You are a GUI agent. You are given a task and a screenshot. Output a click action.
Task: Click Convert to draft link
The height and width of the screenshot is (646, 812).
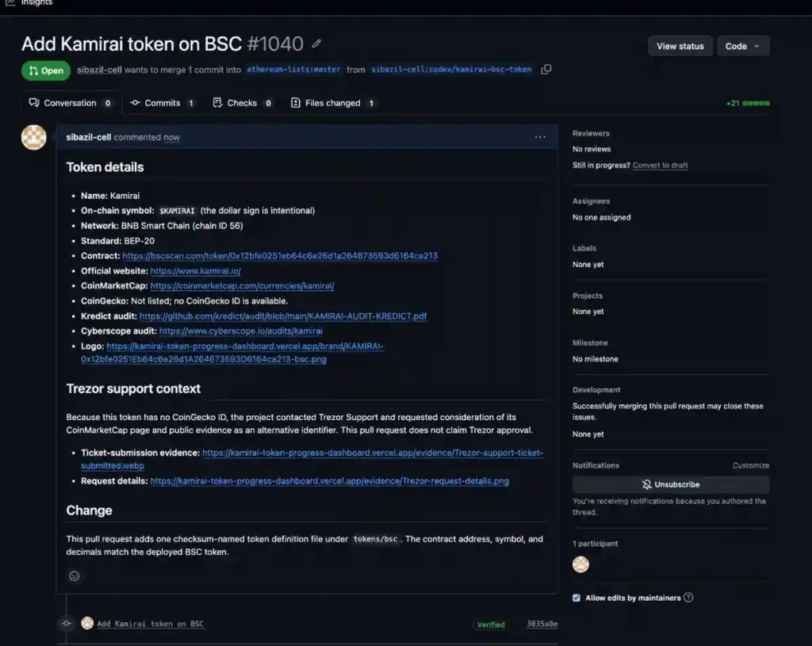pyautogui.click(x=661, y=165)
